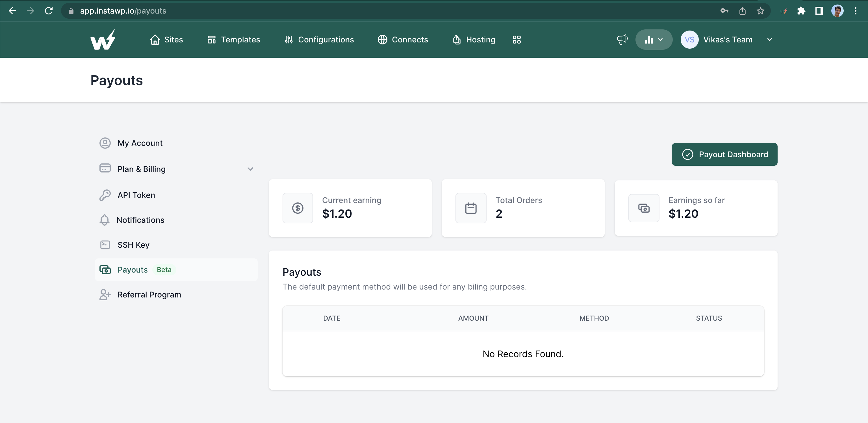Click the InstaWP logo icon
This screenshot has height=423, width=868.
[103, 40]
